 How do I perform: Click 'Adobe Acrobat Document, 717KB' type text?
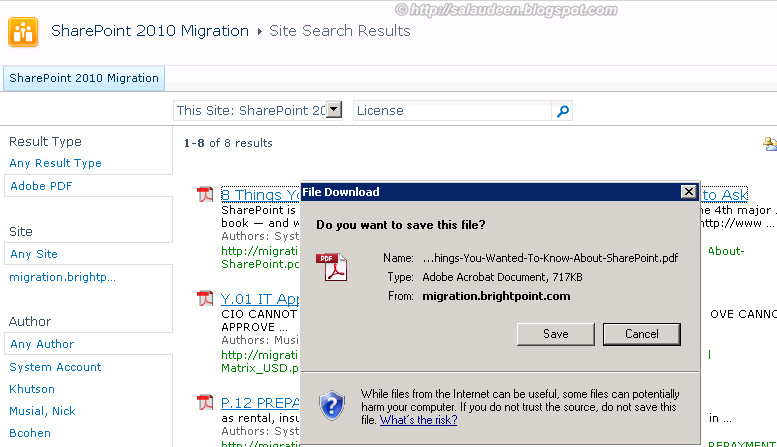(x=502, y=277)
